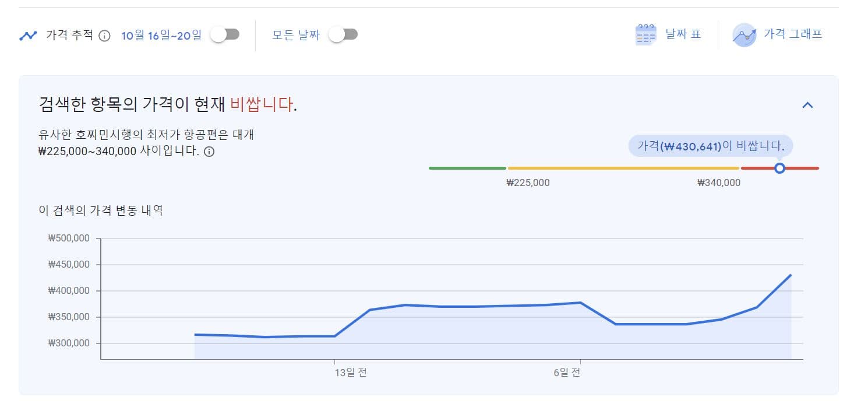Click the 날짜 표 calendar grid icon
868x407 pixels.
click(645, 35)
